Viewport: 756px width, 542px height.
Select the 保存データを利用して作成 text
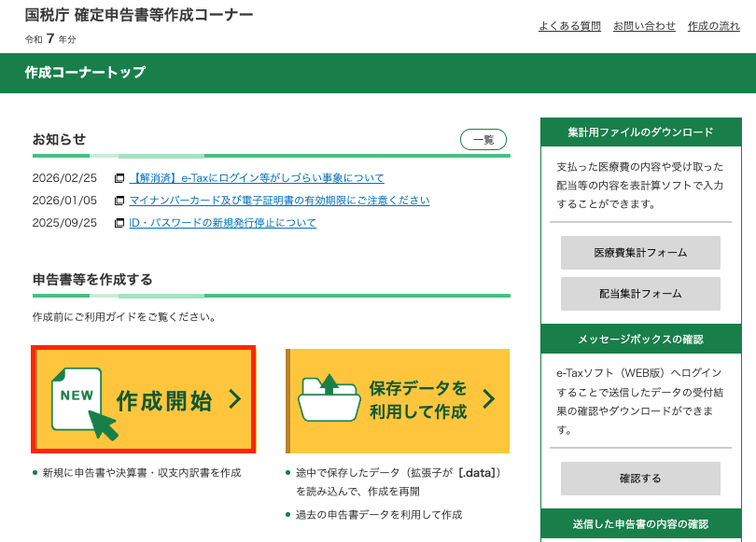[x=418, y=400]
